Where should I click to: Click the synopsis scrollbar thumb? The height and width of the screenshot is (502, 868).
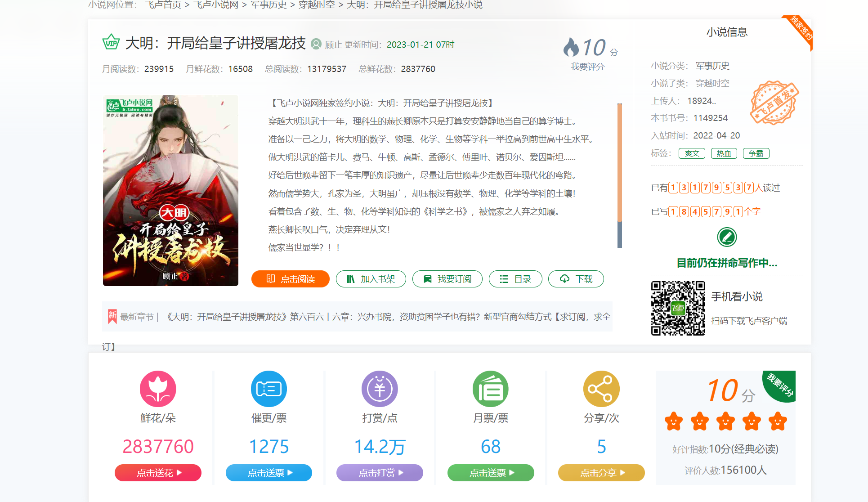click(620, 162)
